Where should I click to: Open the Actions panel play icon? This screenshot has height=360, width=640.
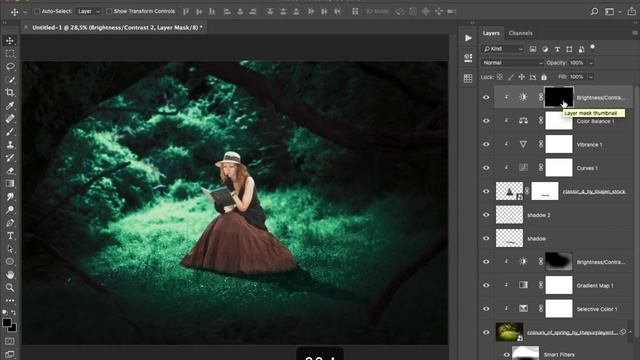pyautogui.click(x=468, y=38)
